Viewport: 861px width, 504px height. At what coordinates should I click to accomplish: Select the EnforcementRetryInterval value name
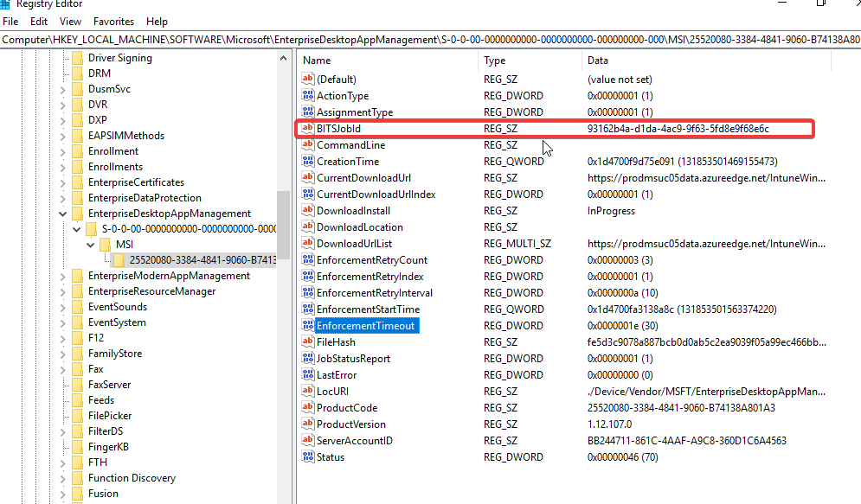point(375,293)
